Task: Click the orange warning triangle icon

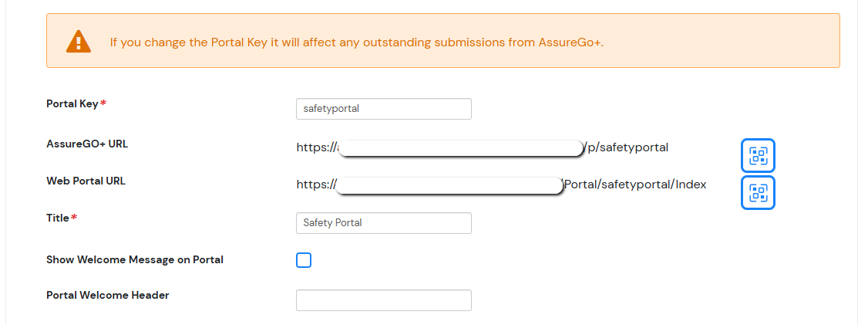Action: click(78, 41)
